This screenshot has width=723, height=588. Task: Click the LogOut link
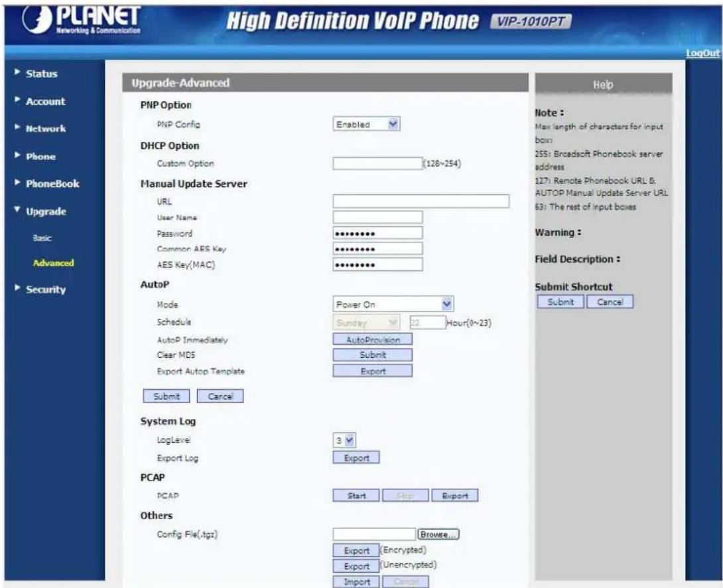702,53
